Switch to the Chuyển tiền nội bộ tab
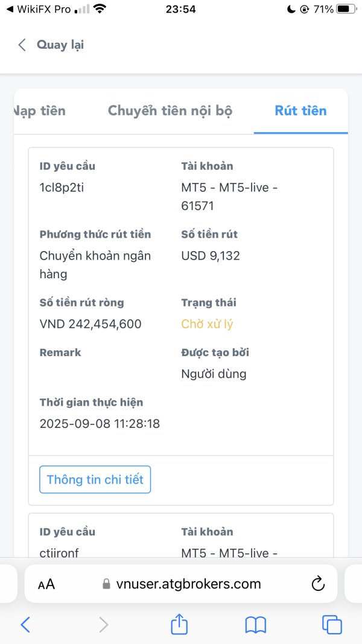Screen dimensions: 362x644 click(x=170, y=111)
